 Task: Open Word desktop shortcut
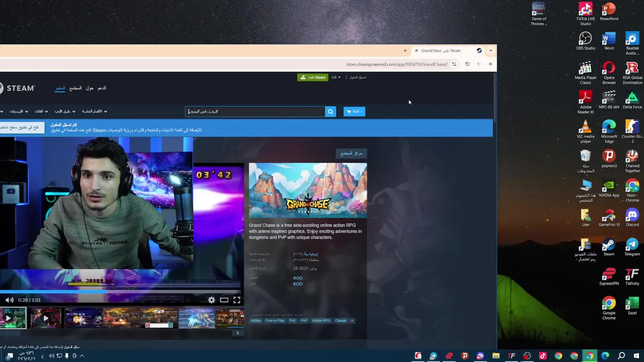[x=609, y=41]
